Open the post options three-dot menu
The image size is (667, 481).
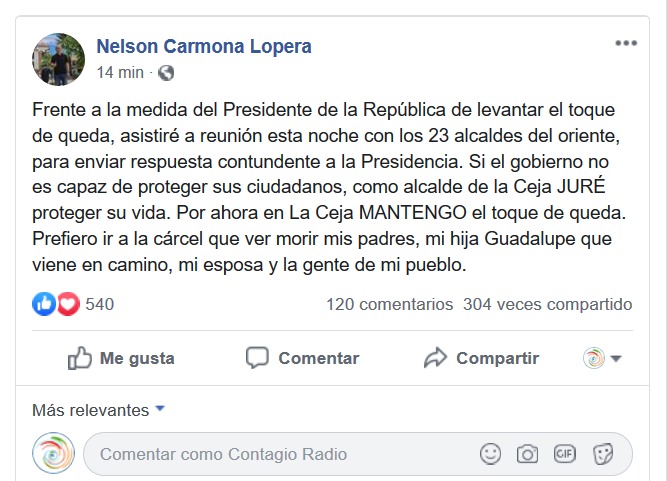[x=626, y=44]
